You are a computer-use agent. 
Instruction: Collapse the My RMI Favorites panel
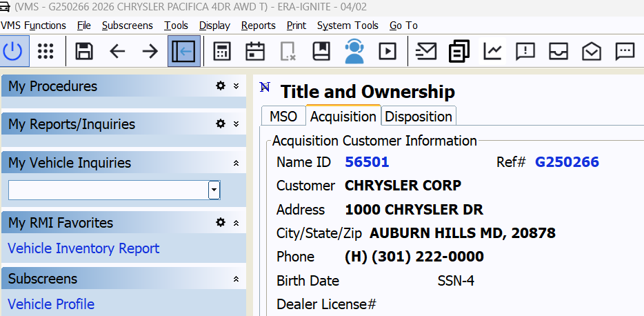[237, 223]
